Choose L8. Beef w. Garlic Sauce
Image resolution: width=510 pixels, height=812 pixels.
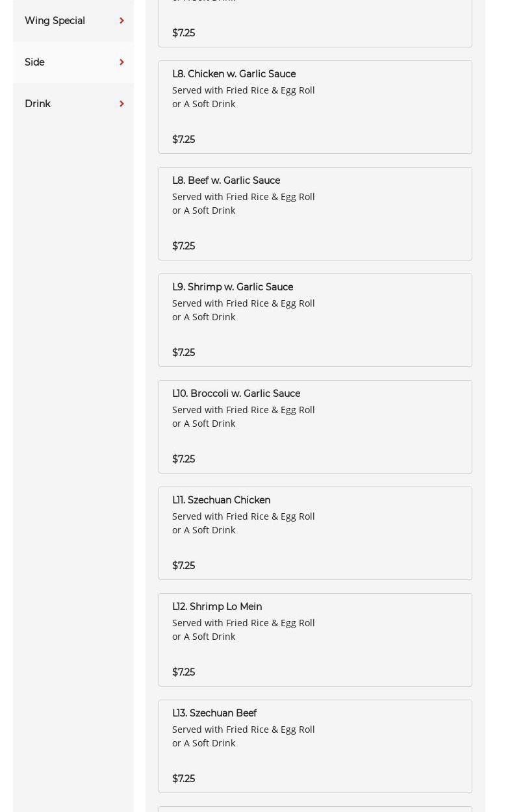[x=226, y=181]
